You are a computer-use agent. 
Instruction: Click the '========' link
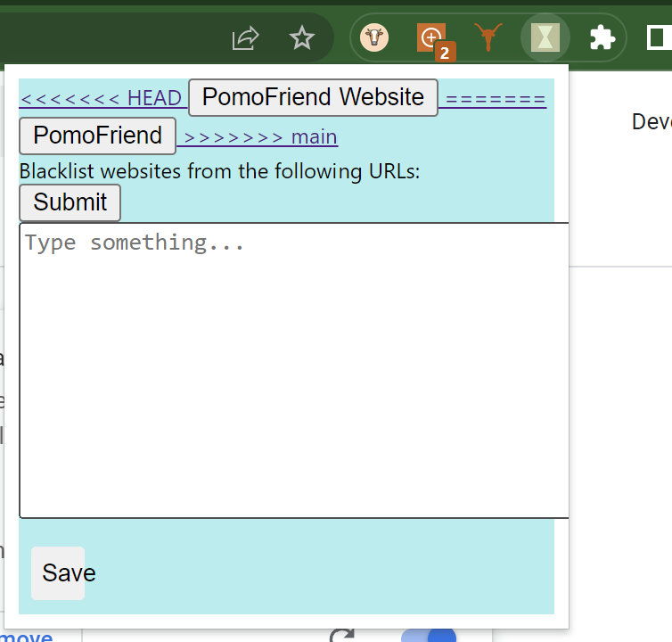(496, 100)
